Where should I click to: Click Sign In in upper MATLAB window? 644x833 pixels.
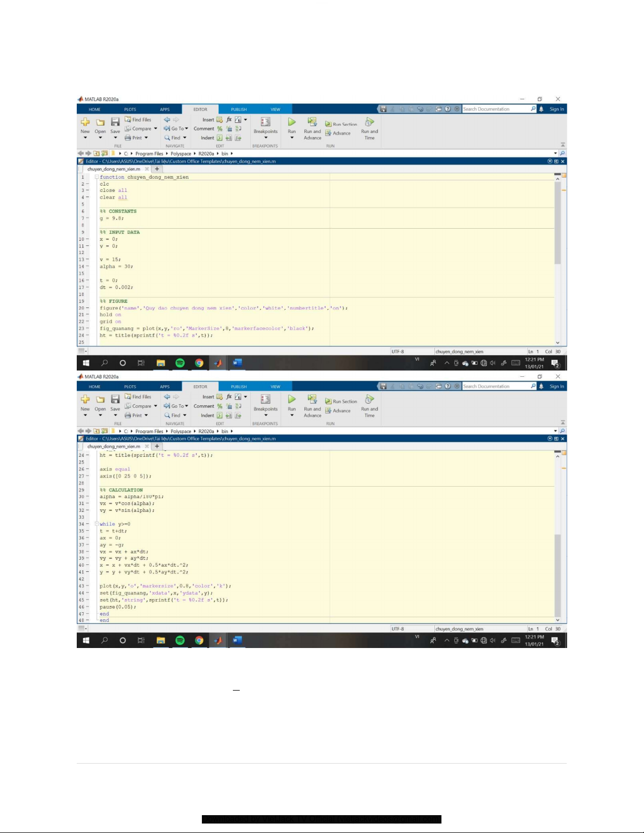(x=556, y=109)
